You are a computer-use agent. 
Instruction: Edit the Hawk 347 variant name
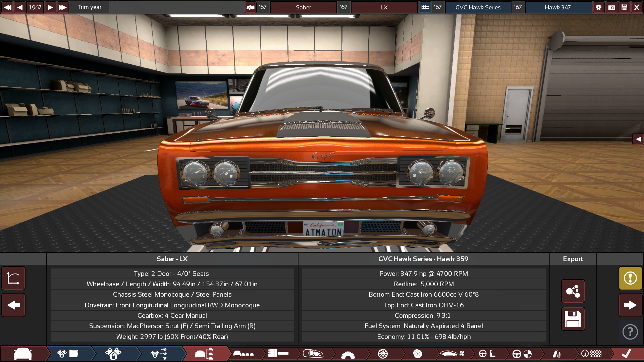(558, 7)
